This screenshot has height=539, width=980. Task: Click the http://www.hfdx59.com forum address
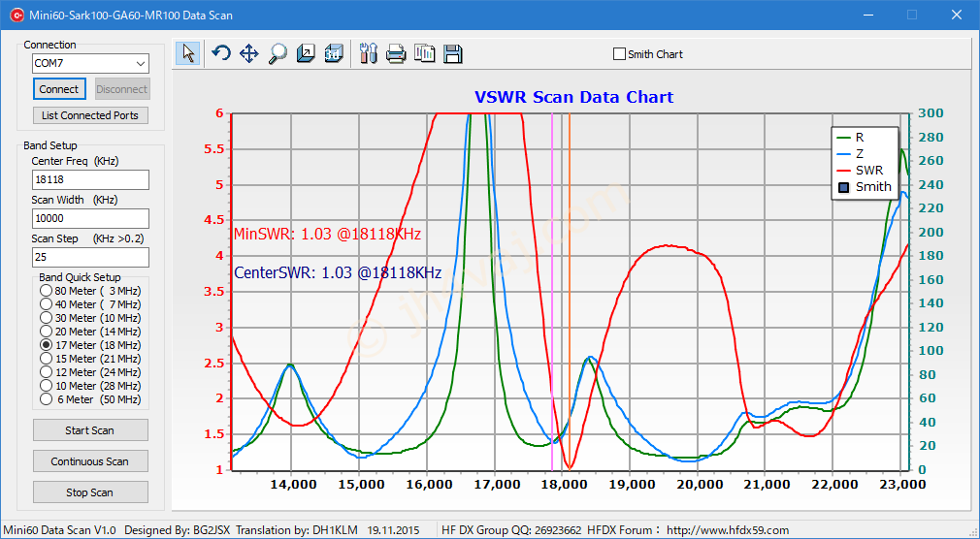coord(728,530)
